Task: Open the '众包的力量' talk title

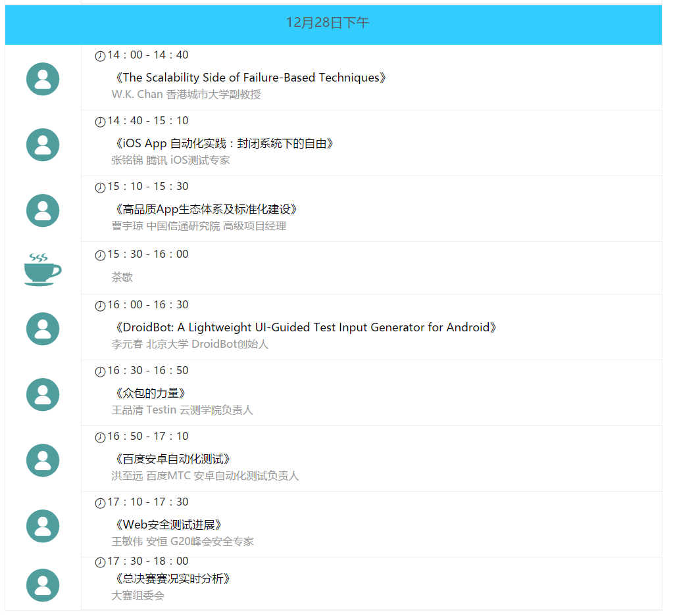Action: coord(149,393)
